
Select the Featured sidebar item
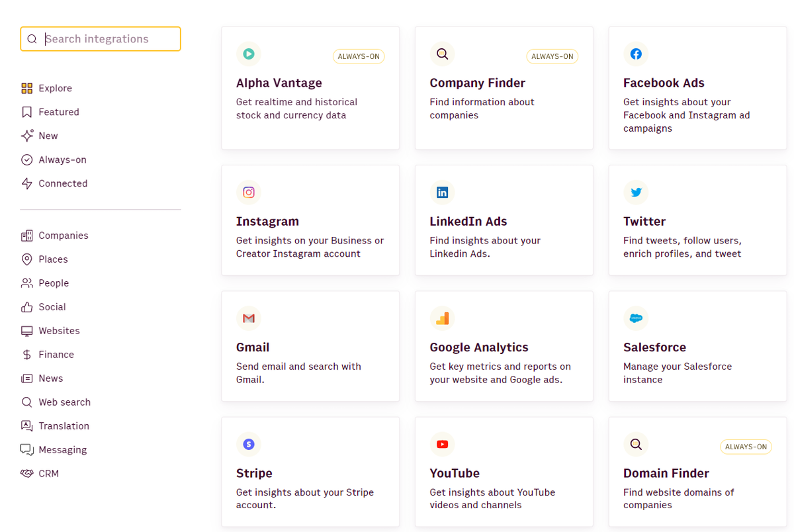click(50, 112)
